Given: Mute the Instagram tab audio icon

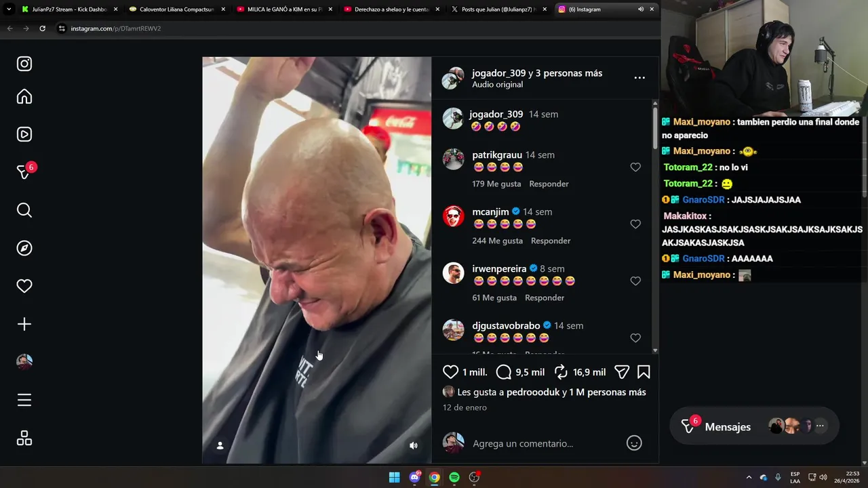Looking at the screenshot, I should 641,9.
